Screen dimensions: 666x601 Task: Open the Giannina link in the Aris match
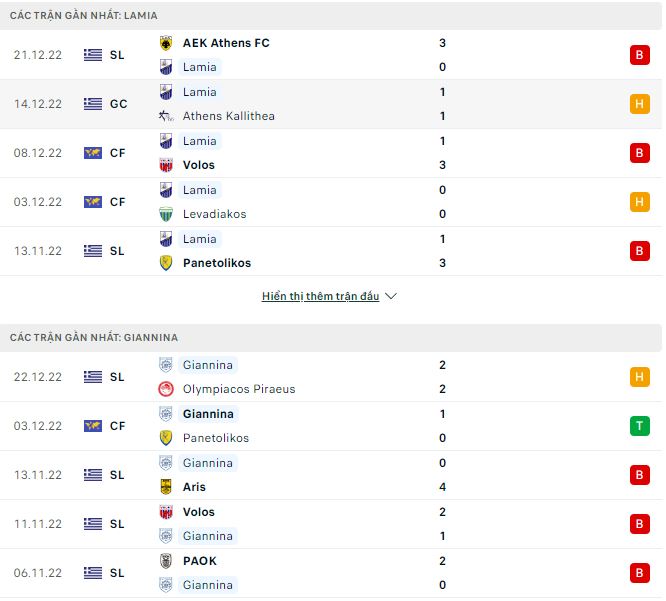click(208, 463)
